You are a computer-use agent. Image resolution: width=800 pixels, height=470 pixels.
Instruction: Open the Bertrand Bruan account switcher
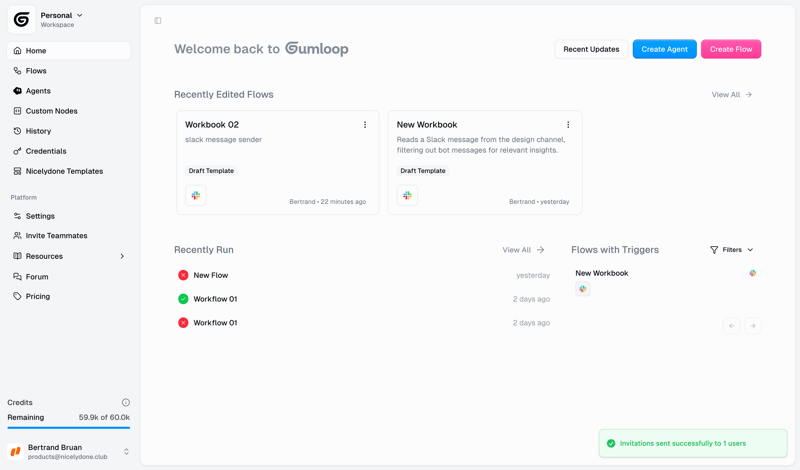pyautogui.click(x=69, y=452)
